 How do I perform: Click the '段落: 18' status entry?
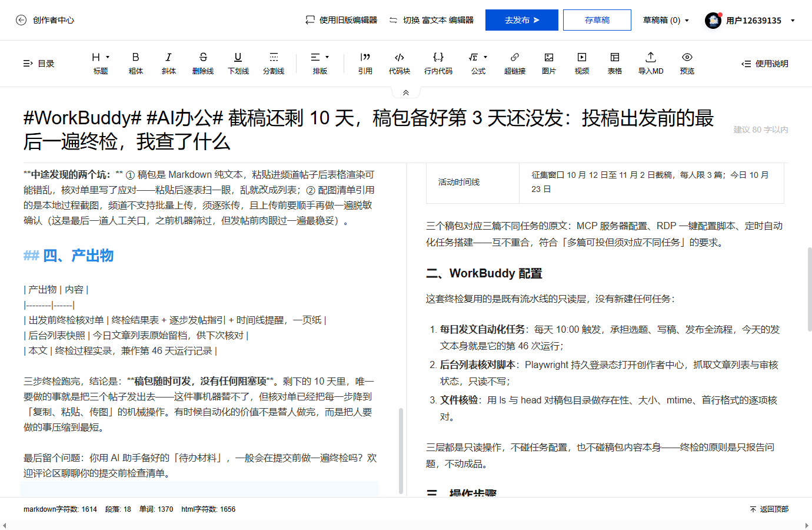[118, 509]
